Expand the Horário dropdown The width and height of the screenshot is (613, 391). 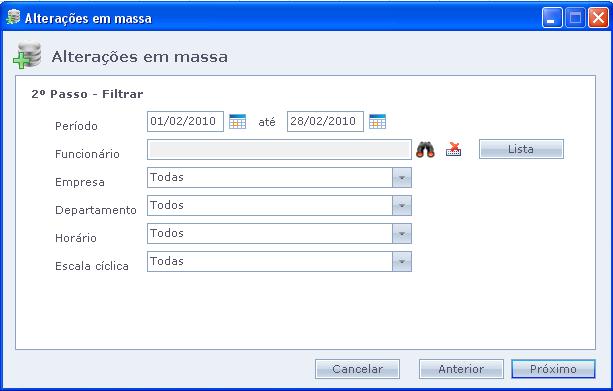click(x=402, y=234)
